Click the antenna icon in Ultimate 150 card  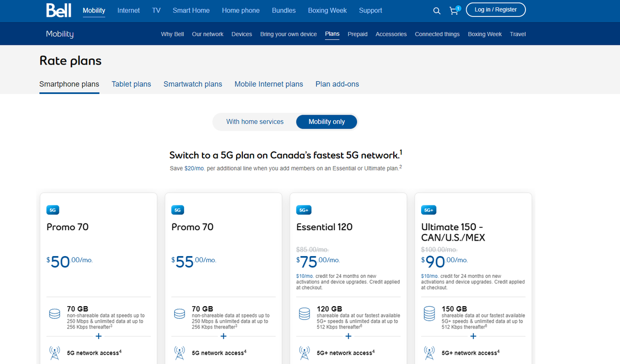(x=429, y=353)
